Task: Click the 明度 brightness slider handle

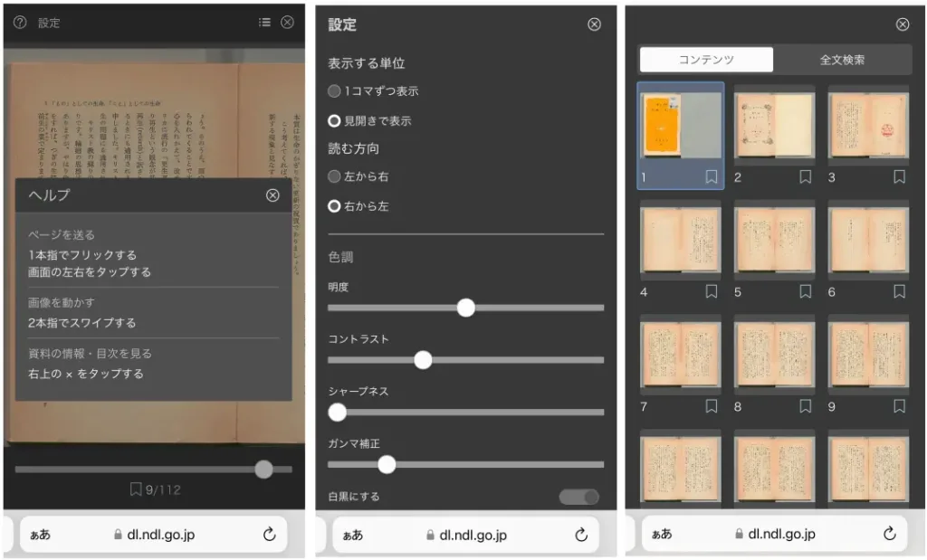Action: [x=466, y=308]
